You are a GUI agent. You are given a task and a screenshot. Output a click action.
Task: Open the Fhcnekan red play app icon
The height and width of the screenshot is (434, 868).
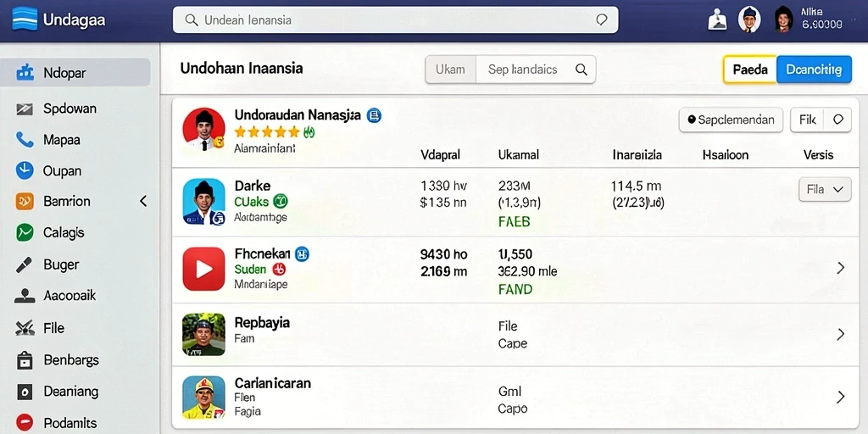(x=203, y=269)
